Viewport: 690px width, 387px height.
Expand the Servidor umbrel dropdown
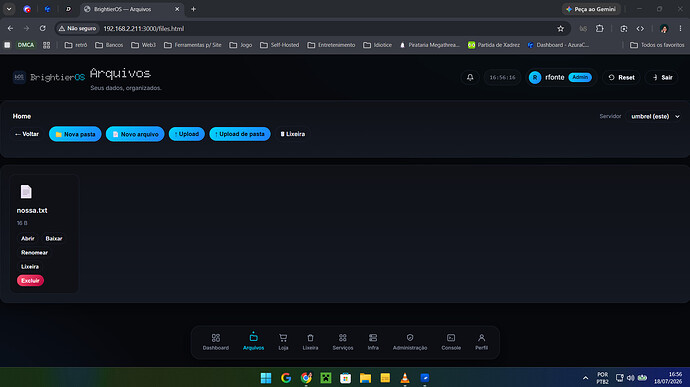(655, 117)
